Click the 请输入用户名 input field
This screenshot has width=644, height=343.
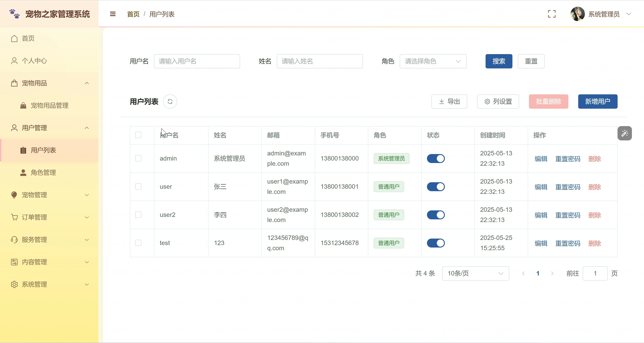point(197,61)
